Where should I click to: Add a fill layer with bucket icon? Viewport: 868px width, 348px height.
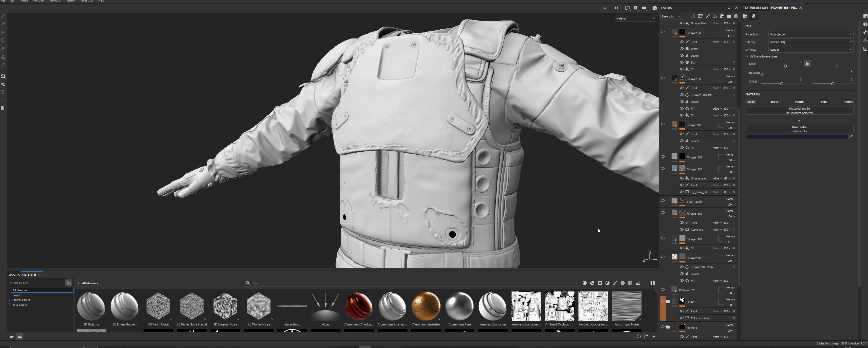715,16
